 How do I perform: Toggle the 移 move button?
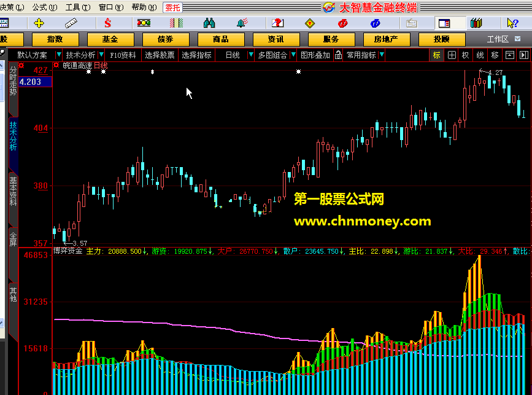tap(495, 55)
